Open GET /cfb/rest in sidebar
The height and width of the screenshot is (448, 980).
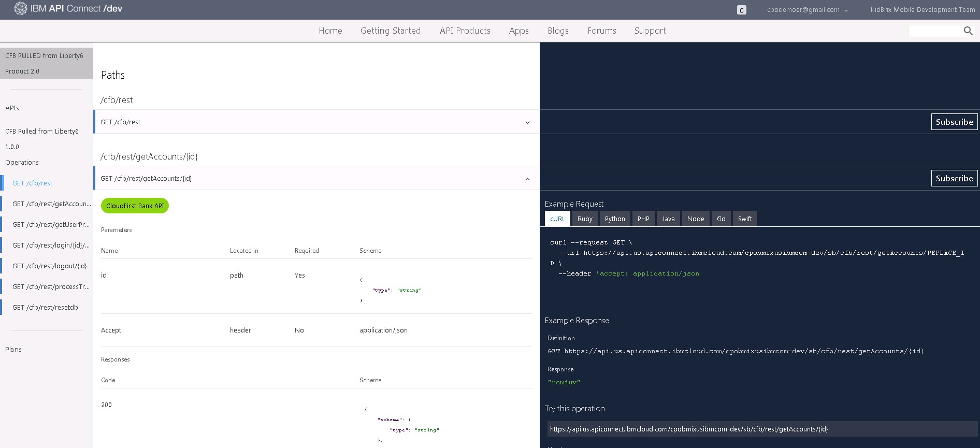click(x=32, y=183)
